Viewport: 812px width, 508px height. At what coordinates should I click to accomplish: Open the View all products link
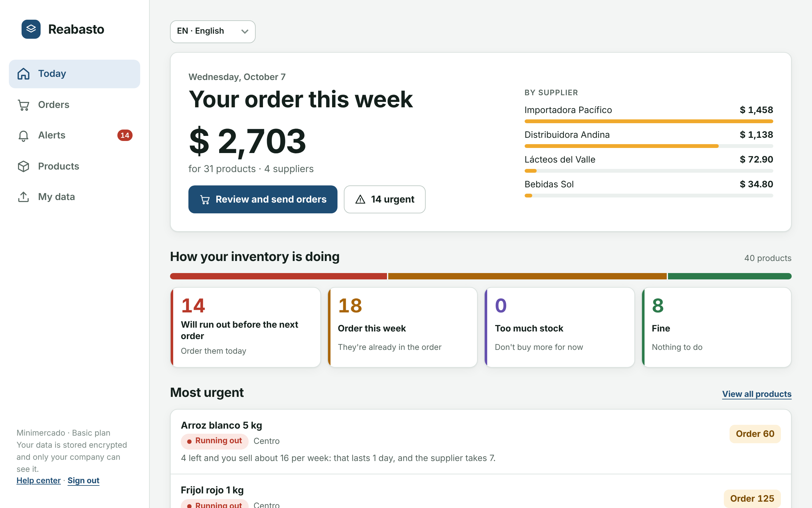(756, 394)
